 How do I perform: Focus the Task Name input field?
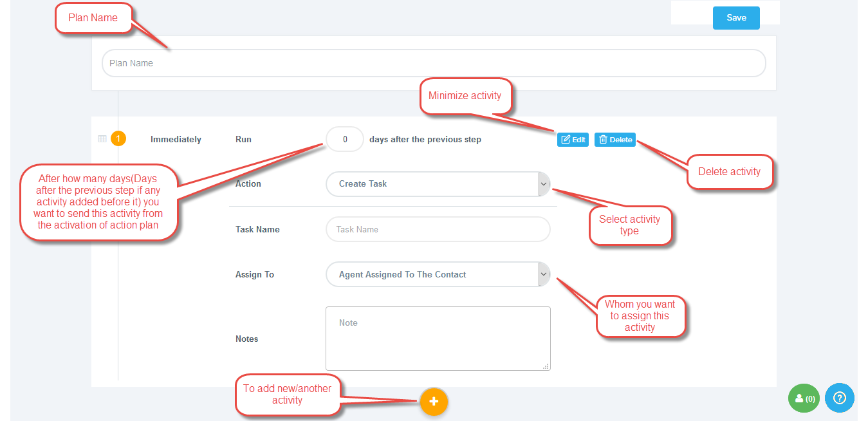pyautogui.click(x=438, y=229)
